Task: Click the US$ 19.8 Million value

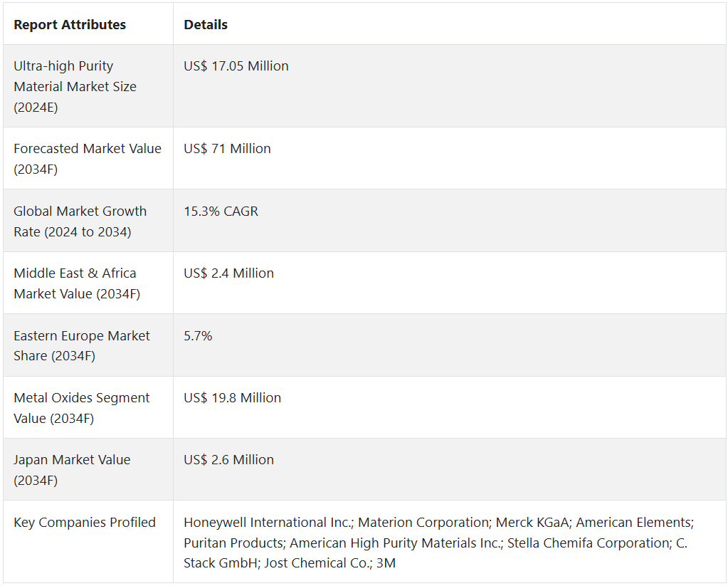Action: [232, 398]
